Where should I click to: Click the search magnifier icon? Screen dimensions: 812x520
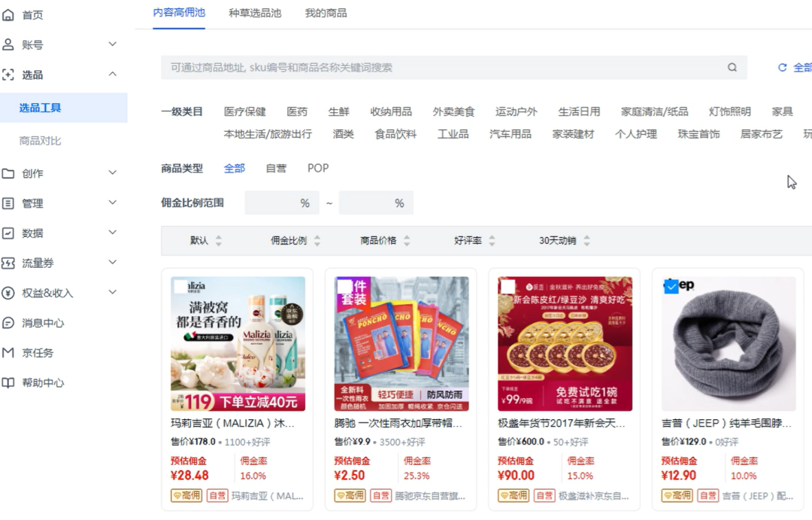tap(732, 68)
